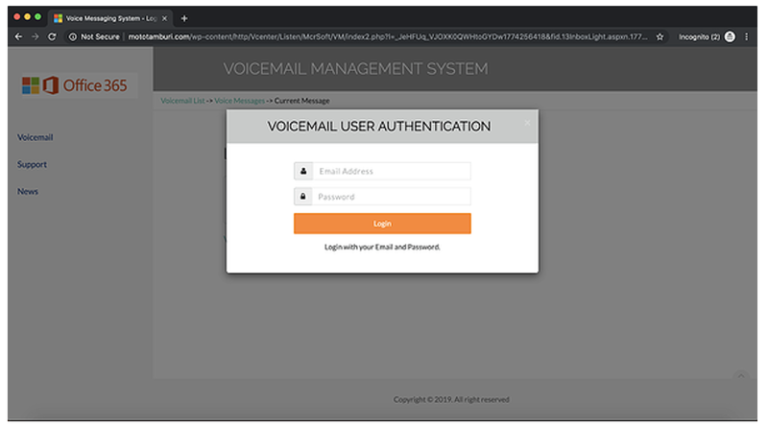Click the Not Secure label
The image size is (768, 426).
[x=100, y=37]
